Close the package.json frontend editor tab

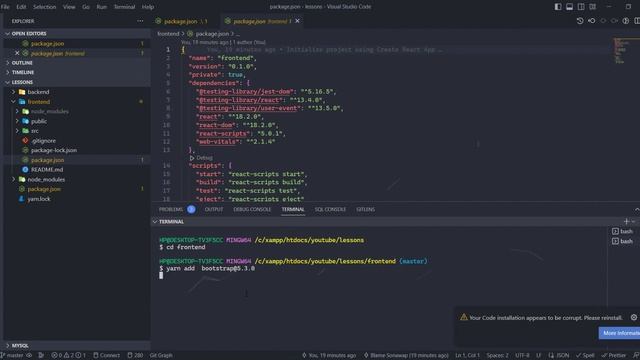(x=297, y=21)
